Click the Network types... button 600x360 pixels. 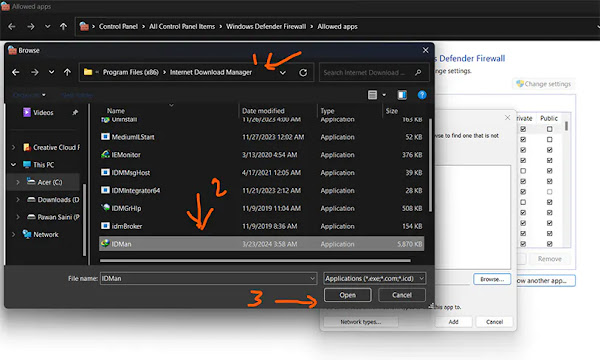pyautogui.click(x=361, y=322)
